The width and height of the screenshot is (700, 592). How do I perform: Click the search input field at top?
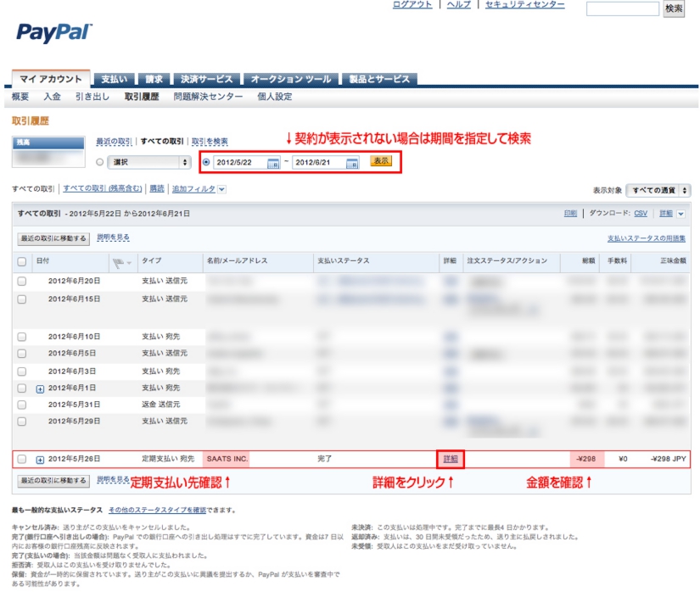[x=622, y=8]
